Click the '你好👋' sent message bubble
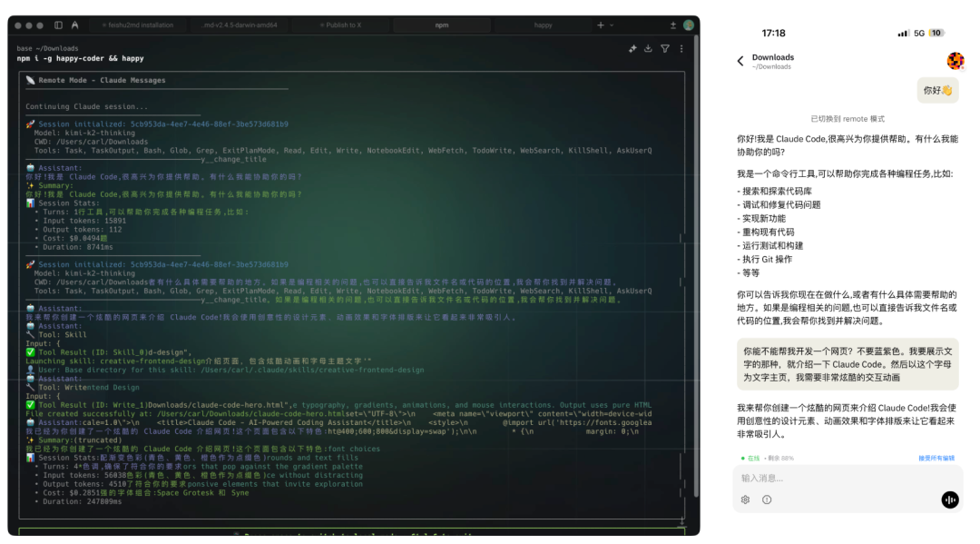The image size is (980, 544). pos(937,90)
